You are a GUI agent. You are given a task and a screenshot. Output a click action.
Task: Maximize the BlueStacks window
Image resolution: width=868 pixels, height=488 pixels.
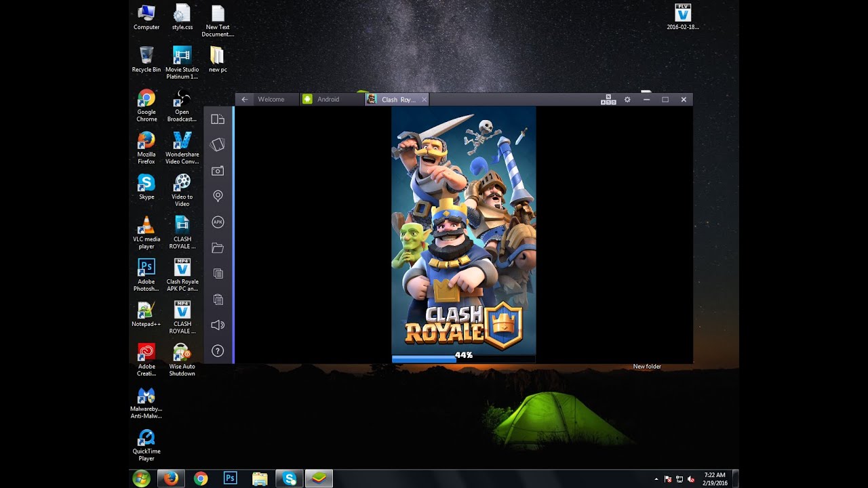pos(665,100)
